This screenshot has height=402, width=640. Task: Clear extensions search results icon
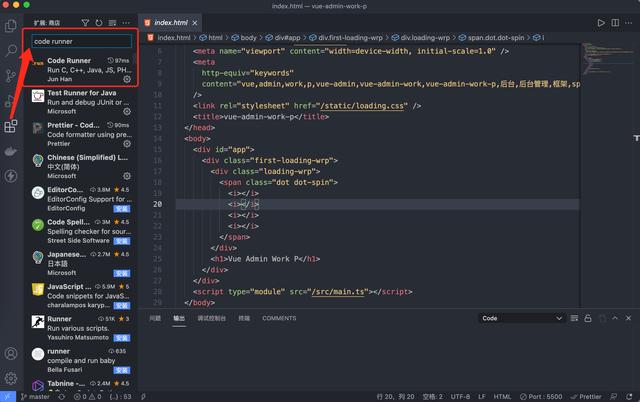[112, 23]
